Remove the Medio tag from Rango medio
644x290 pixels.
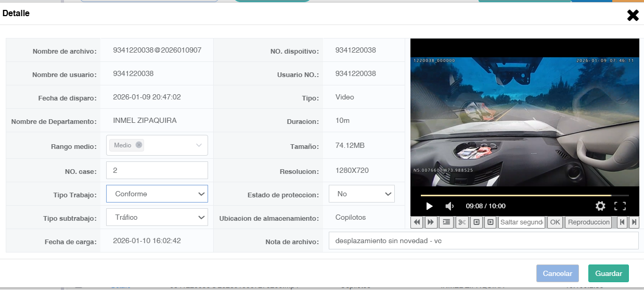pos(139,145)
